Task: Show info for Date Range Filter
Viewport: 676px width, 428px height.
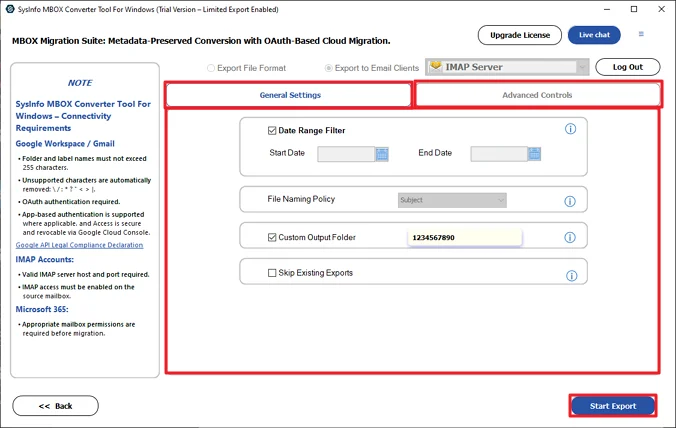Action: click(570, 129)
